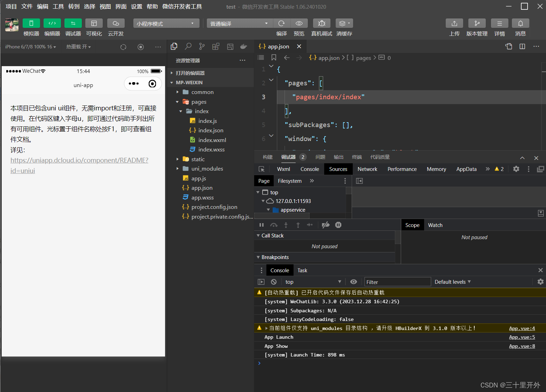Open the 普通编译 compile mode dropdown
Screen dimensions: 546x392
[x=239, y=23]
